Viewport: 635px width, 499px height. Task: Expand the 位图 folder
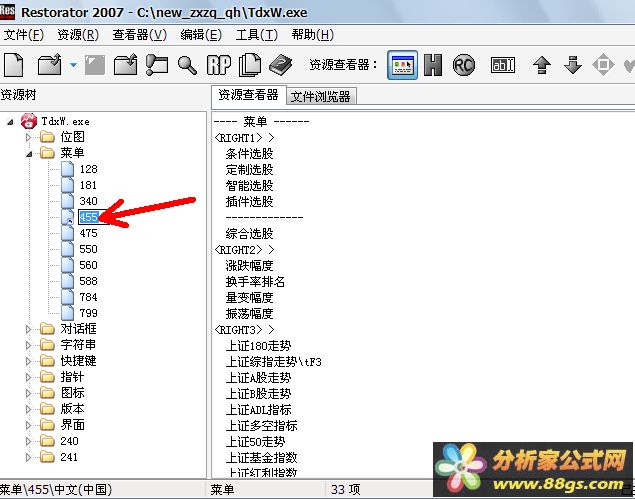(28, 137)
